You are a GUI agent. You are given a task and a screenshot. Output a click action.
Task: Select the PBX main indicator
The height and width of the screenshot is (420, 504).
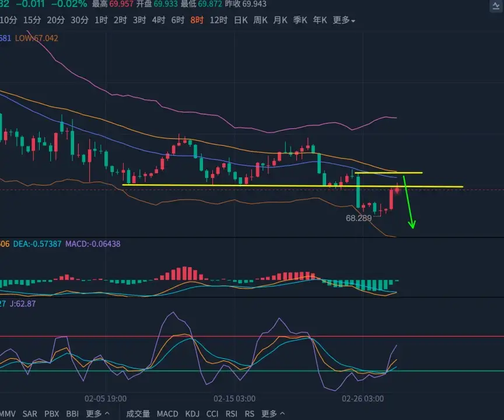click(x=52, y=414)
